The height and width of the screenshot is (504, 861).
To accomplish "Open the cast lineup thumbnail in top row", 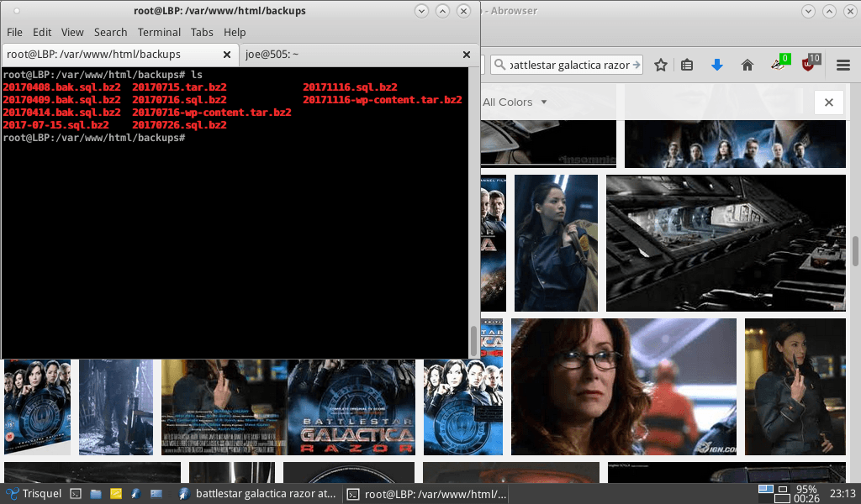I will click(x=735, y=144).
